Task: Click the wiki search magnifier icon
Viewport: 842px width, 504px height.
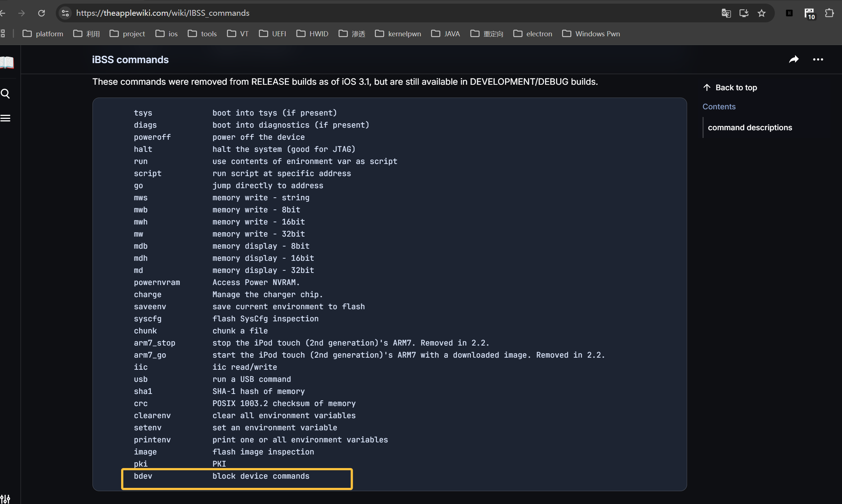Action: [x=6, y=94]
